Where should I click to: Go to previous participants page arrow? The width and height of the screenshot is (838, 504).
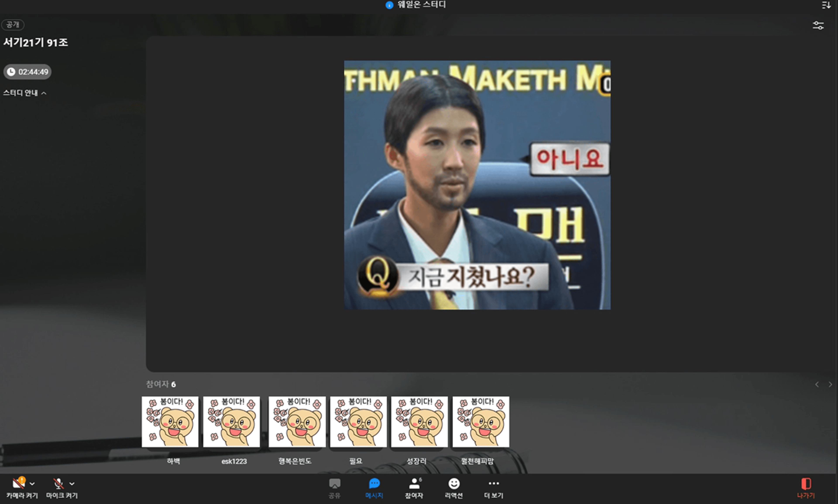coord(817,385)
